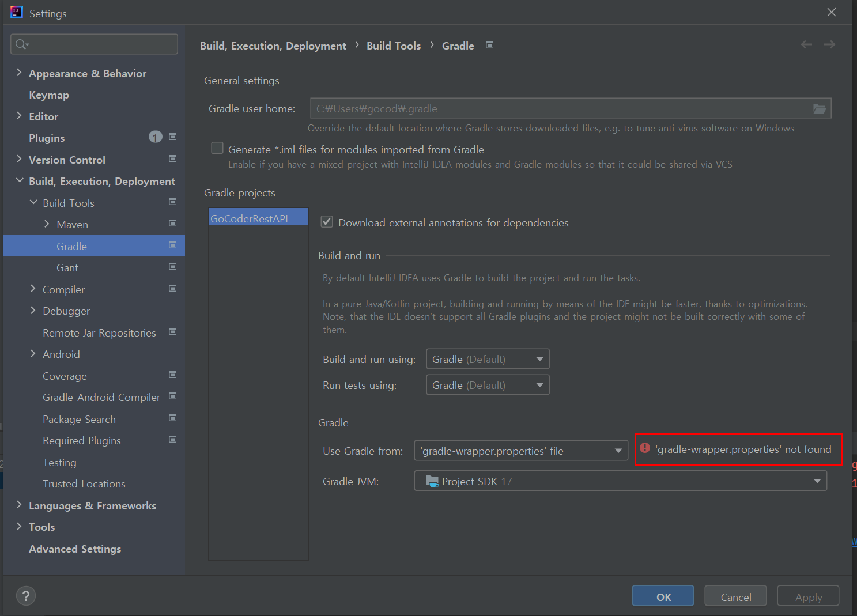Expand the Debugger node
Screen dimensions: 857x616
pos(33,310)
